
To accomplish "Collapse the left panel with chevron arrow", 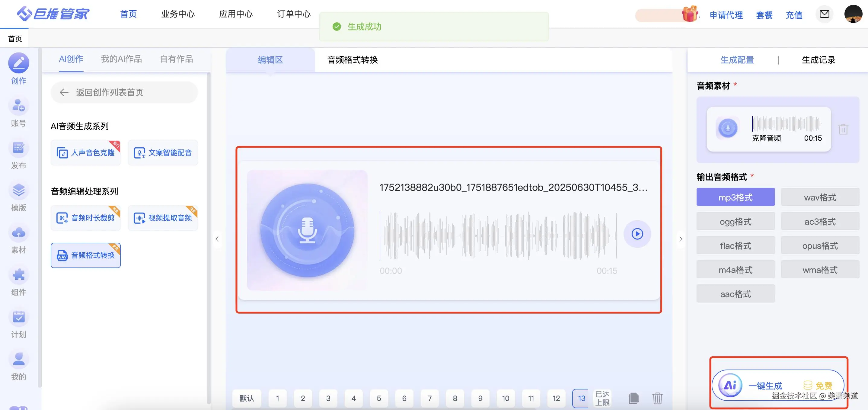I will (217, 239).
